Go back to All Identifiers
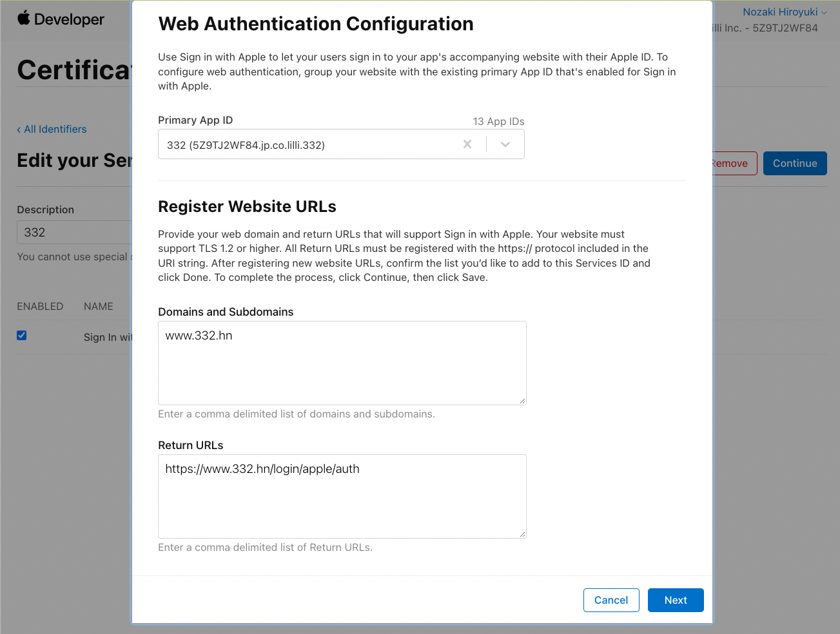Screen dimensions: 840x634 [52, 129]
